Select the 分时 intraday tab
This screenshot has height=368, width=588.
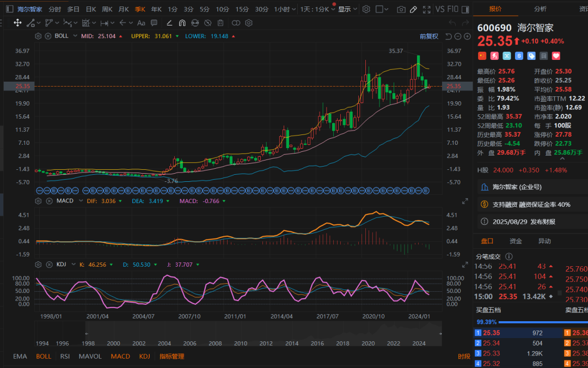(x=55, y=9)
